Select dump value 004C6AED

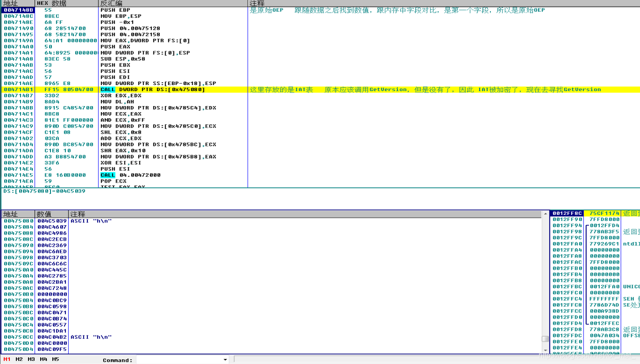[52, 251]
